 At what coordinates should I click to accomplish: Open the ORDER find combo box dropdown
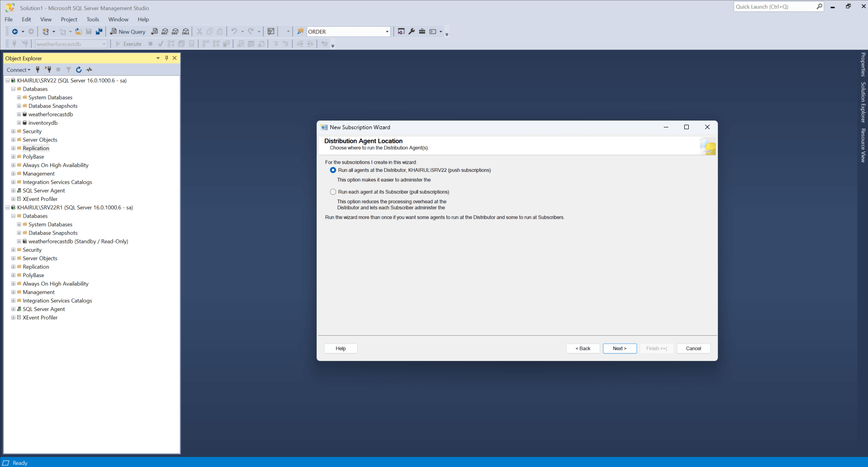(387, 32)
